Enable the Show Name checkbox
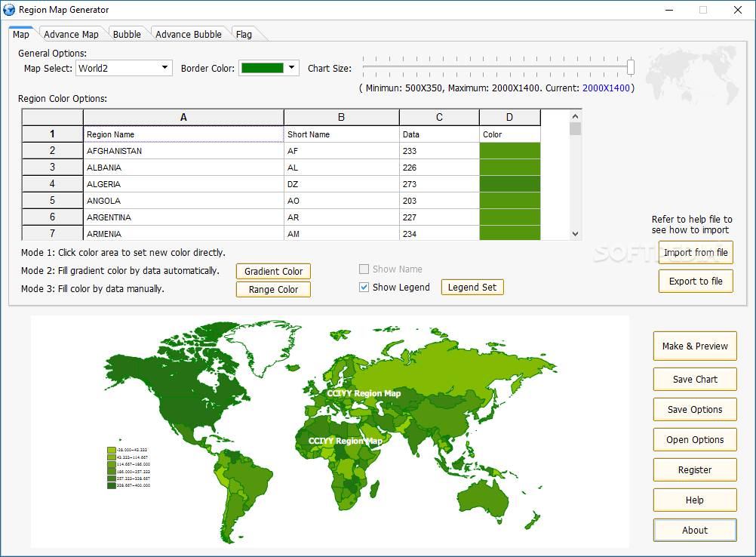The image size is (756, 557). (364, 269)
